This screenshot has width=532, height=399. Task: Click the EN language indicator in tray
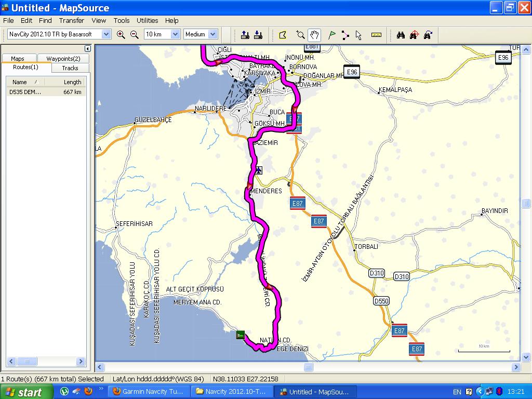tap(457, 392)
